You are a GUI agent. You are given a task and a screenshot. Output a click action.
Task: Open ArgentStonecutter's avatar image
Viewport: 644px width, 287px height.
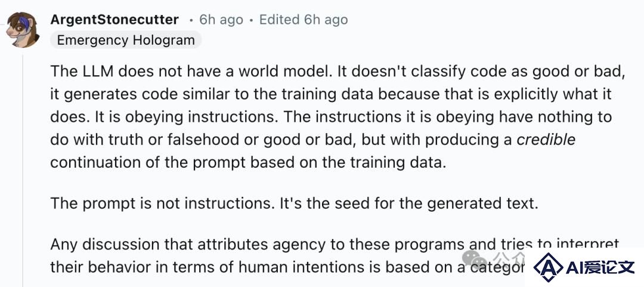pyautogui.click(x=23, y=30)
